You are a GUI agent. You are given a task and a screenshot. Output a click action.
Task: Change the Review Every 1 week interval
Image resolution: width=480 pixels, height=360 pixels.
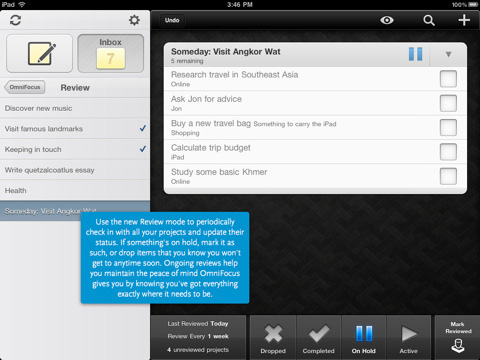tap(198, 336)
